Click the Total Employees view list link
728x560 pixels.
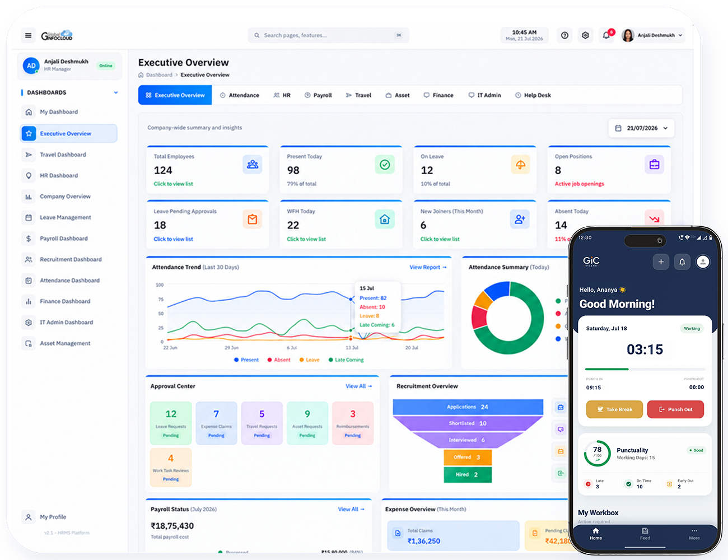coord(173,184)
